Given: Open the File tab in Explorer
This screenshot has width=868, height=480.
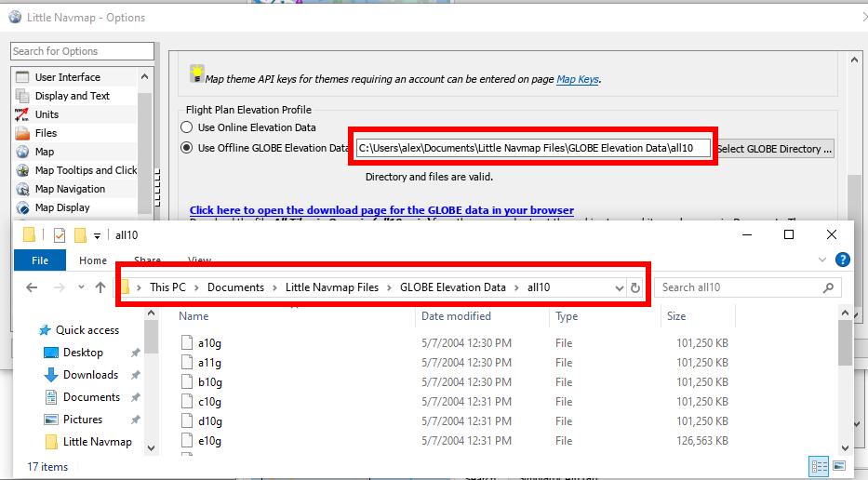Looking at the screenshot, I should 40,260.
